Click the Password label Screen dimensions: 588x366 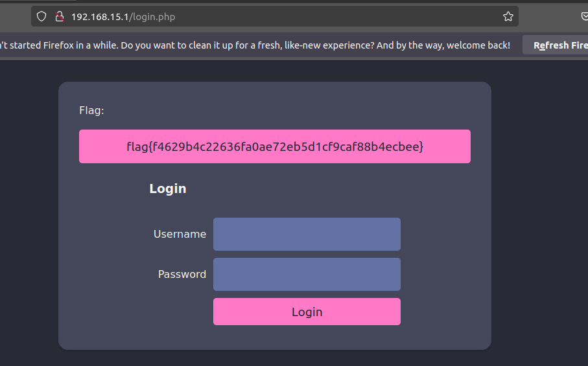point(182,274)
